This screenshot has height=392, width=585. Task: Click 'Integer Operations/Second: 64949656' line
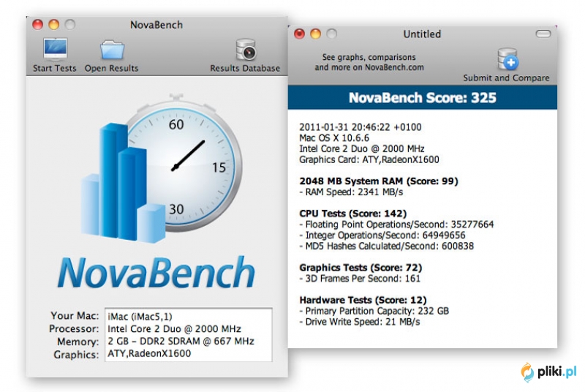[x=382, y=235]
